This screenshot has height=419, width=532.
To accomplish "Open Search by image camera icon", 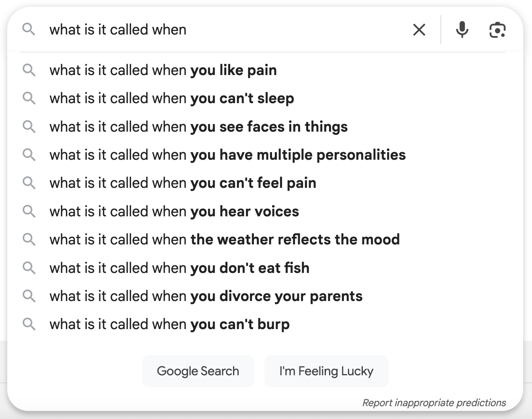I will [x=497, y=30].
